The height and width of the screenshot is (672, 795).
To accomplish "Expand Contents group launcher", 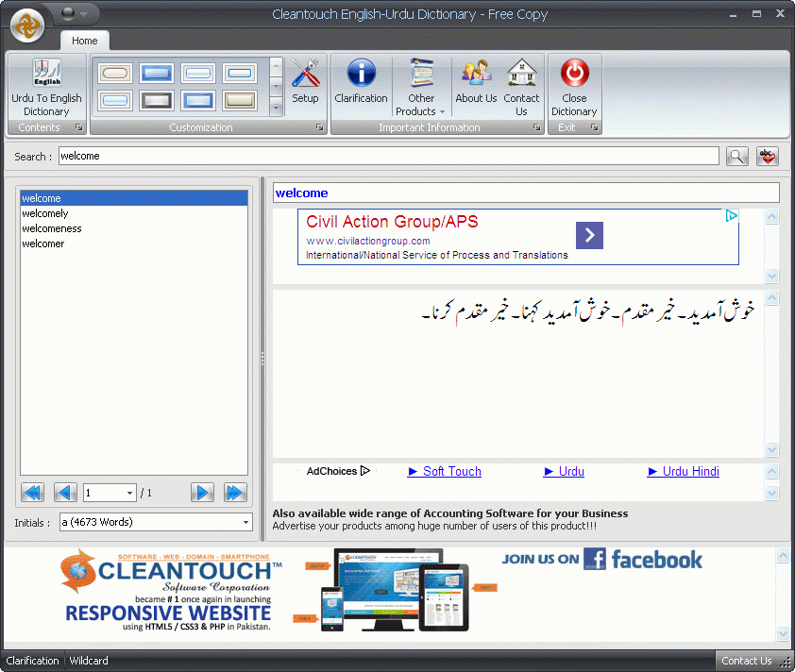I will tap(78, 127).
